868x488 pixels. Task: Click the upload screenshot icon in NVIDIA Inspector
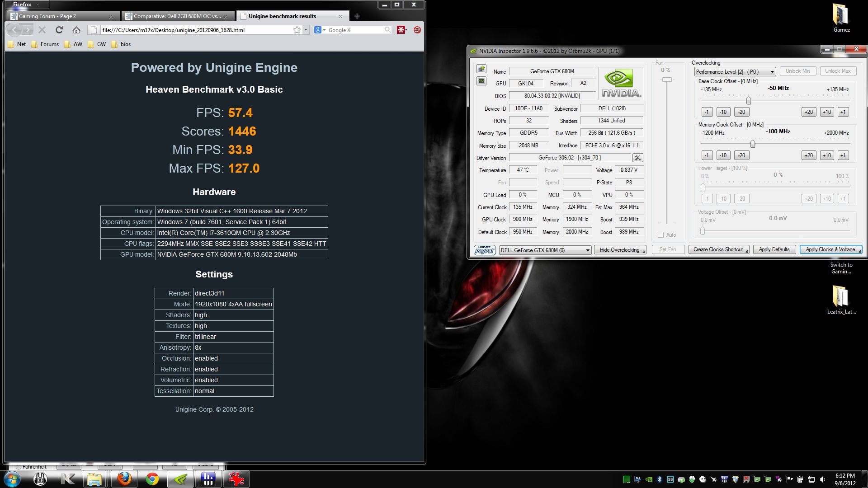point(481,69)
